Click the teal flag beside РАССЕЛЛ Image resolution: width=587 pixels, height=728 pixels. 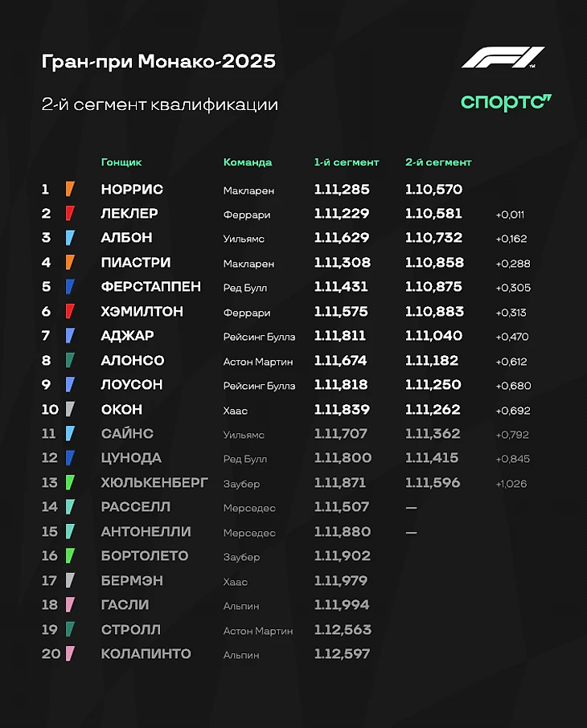pos(70,506)
